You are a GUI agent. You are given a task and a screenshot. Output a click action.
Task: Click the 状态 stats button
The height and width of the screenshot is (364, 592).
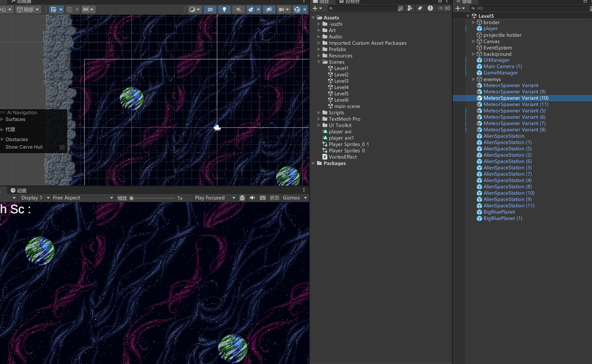275,198
